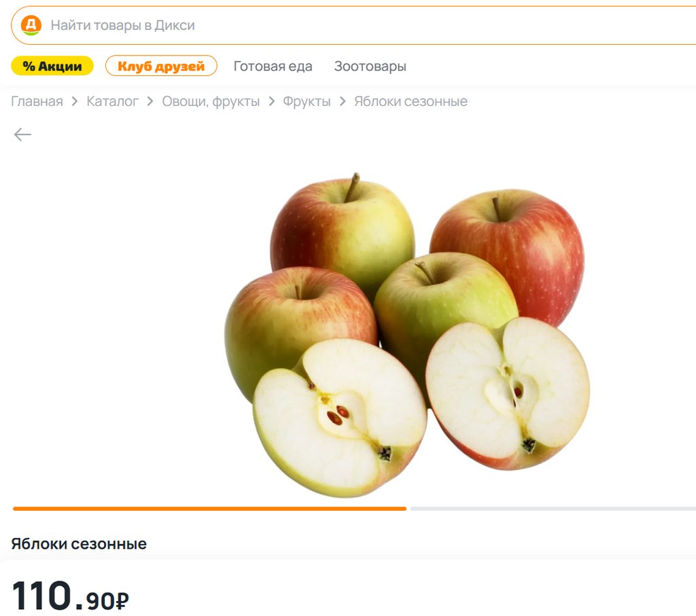The image size is (696, 616).
Task: Open the Фрукты breadcrumb link
Action: (x=307, y=102)
